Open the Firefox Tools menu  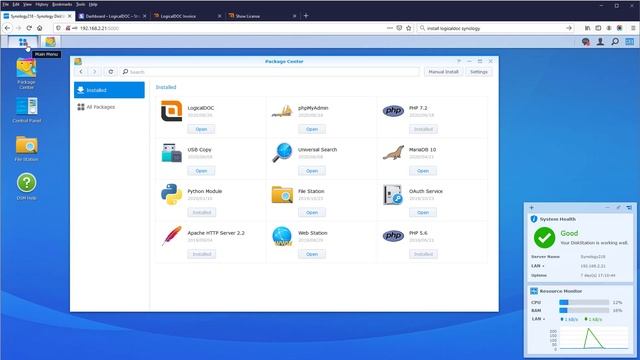80,4
